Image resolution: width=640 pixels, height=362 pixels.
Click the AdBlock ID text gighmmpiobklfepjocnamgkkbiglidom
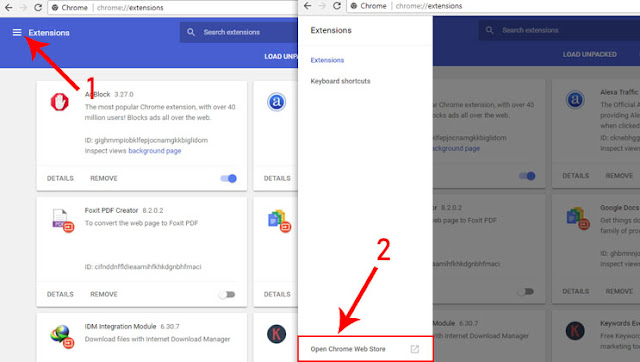151,140
